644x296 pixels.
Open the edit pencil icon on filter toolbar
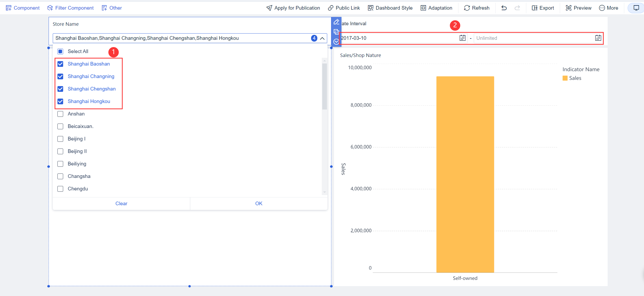point(336,22)
